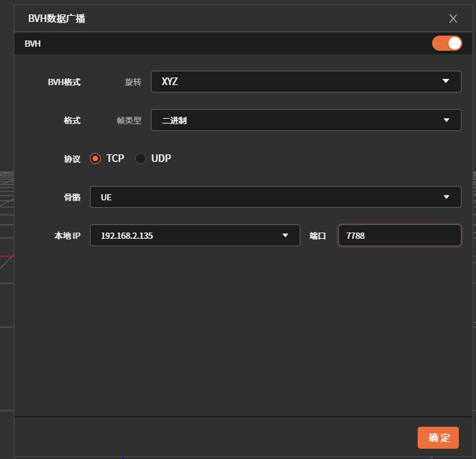Click the arrow on the 帧类型 dropdown
The width and height of the screenshot is (476, 459).
click(447, 120)
